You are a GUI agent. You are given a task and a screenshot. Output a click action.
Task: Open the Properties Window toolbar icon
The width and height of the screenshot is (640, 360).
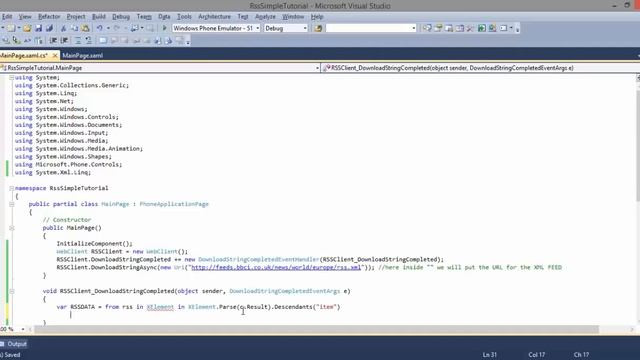click(438, 28)
